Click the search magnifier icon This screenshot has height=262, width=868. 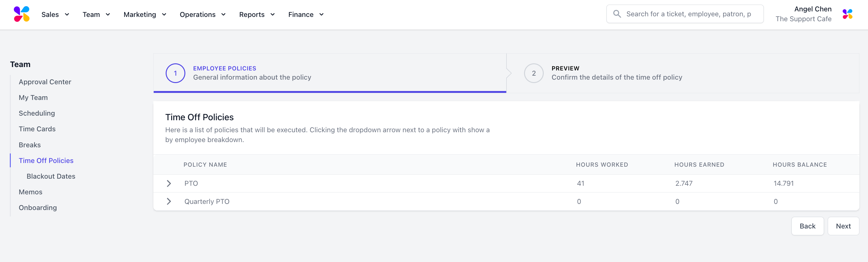click(x=617, y=14)
